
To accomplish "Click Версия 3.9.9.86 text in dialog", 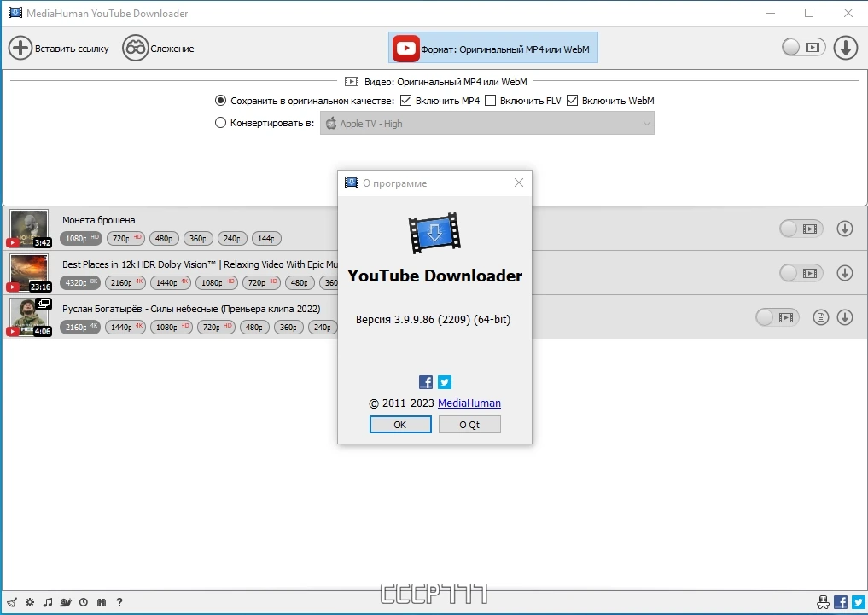I will point(434,320).
